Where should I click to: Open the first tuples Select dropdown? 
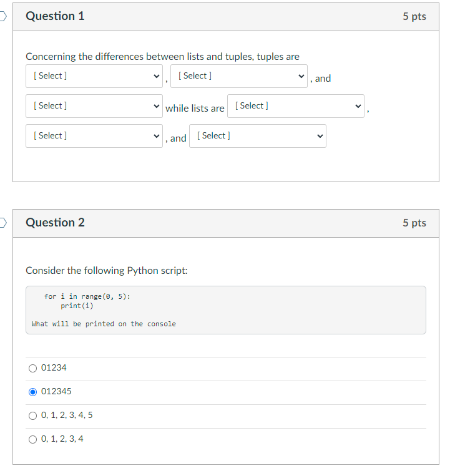[94, 76]
